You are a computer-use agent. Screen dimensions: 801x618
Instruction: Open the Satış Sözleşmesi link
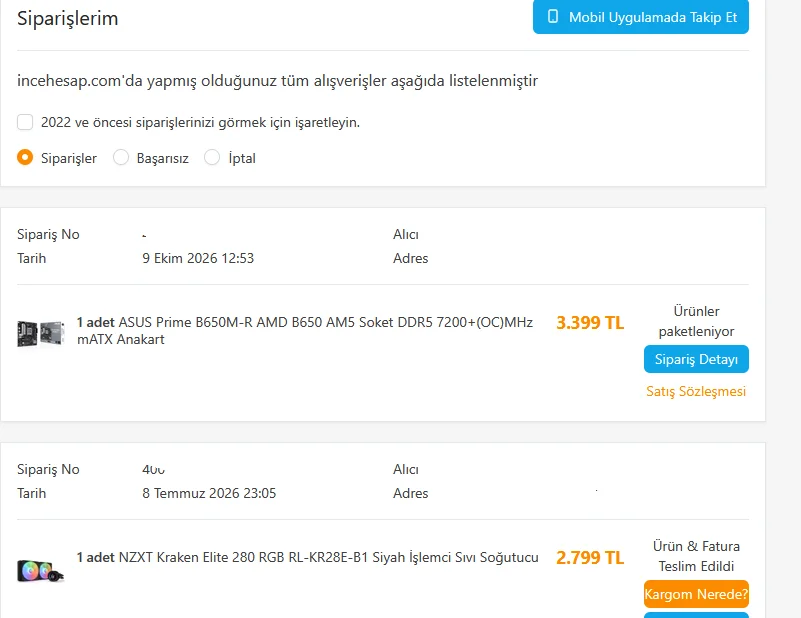pos(696,391)
